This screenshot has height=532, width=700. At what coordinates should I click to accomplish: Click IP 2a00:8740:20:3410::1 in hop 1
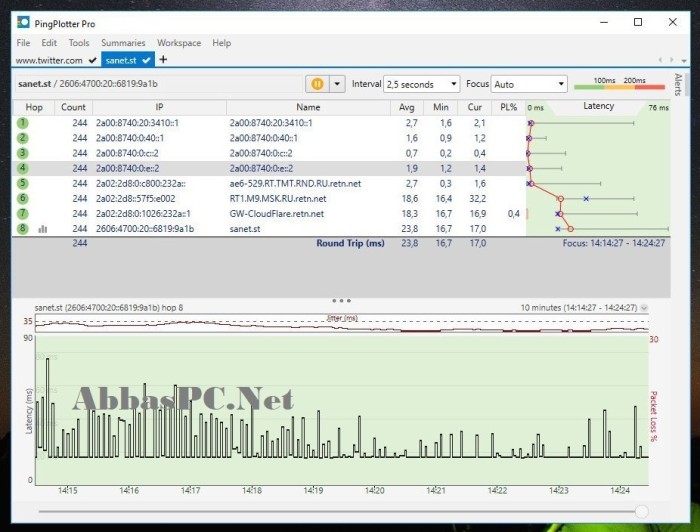[x=137, y=123]
